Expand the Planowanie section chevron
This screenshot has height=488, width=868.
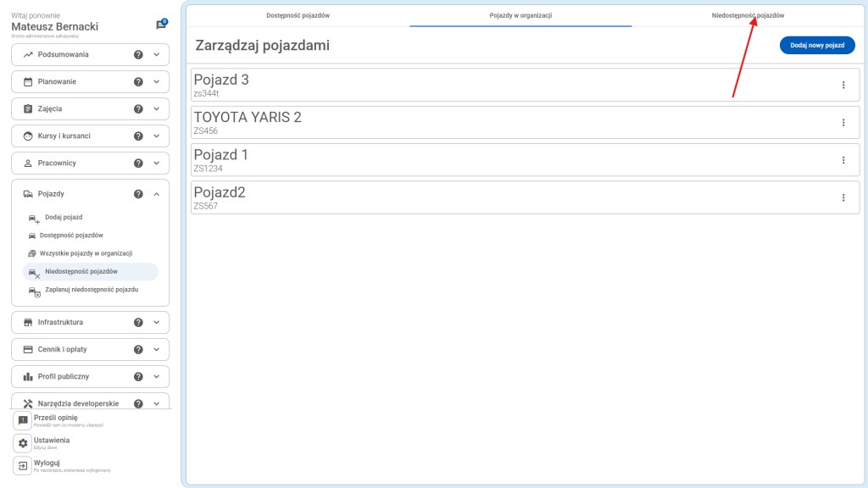tap(156, 82)
